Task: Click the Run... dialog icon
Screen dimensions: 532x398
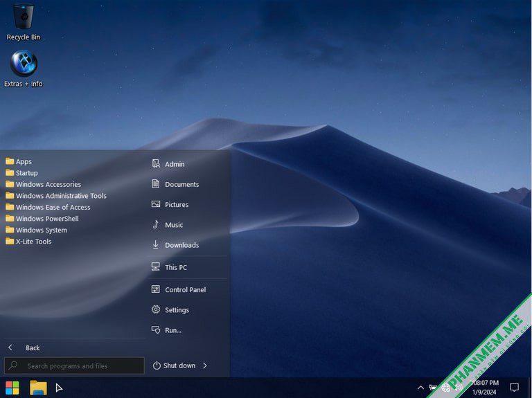Action: click(156, 330)
